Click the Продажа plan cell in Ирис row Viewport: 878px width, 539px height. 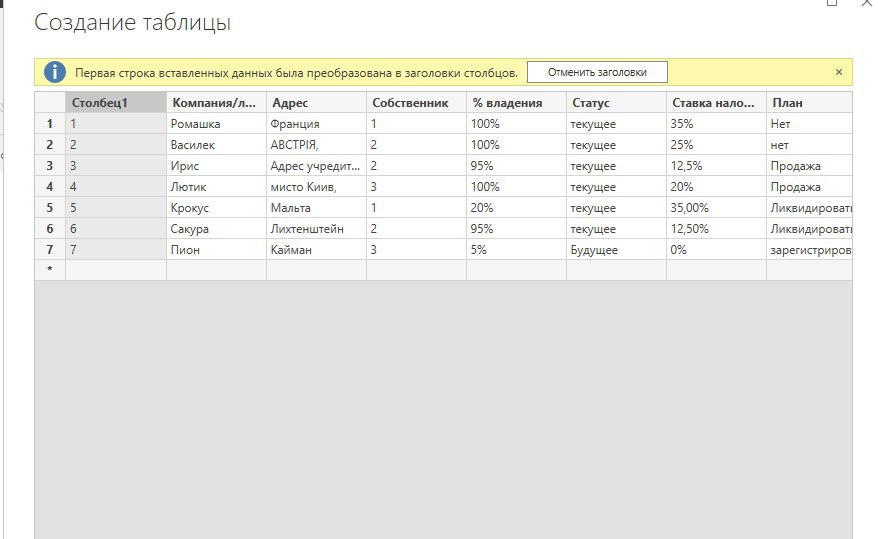tap(810, 166)
